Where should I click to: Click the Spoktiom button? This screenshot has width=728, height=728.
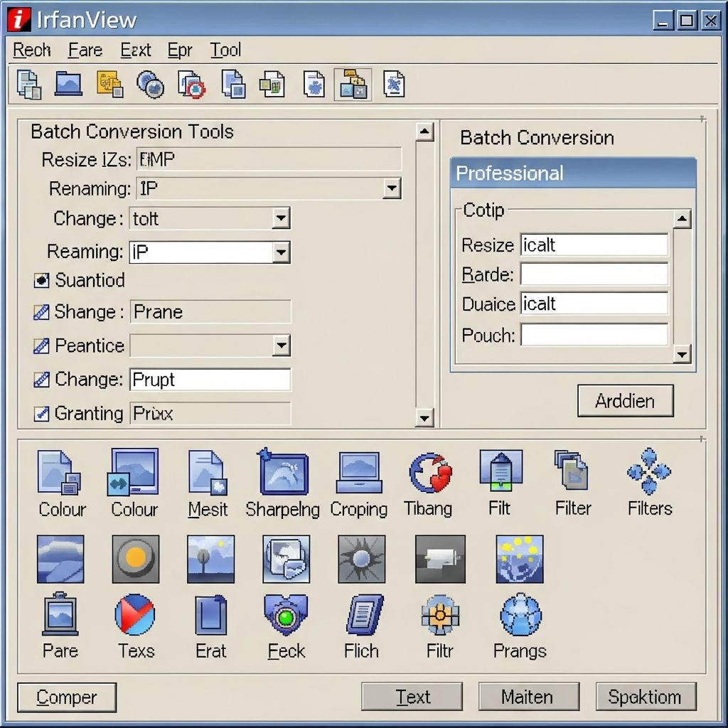coord(646,697)
